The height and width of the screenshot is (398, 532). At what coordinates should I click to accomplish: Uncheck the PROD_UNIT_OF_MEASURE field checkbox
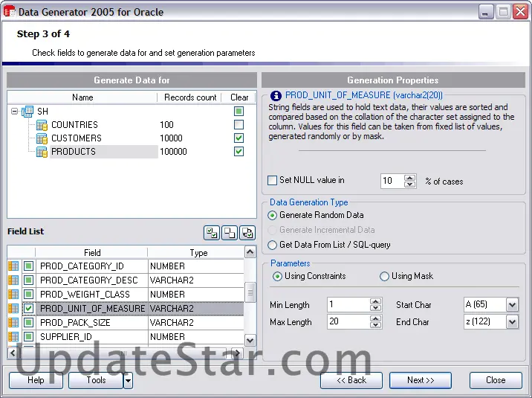pyautogui.click(x=28, y=308)
